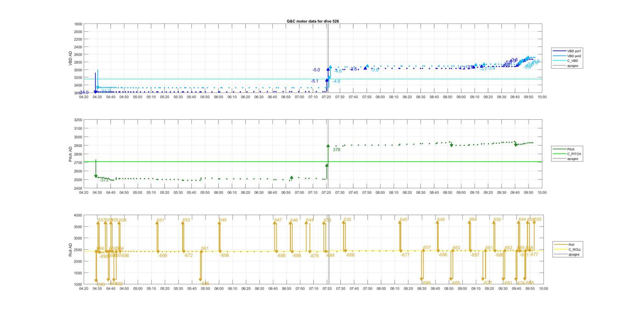Click the '-373' annotation in Pitch plot
Viewport: 644px width, 319px height.
click(x=104, y=180)
